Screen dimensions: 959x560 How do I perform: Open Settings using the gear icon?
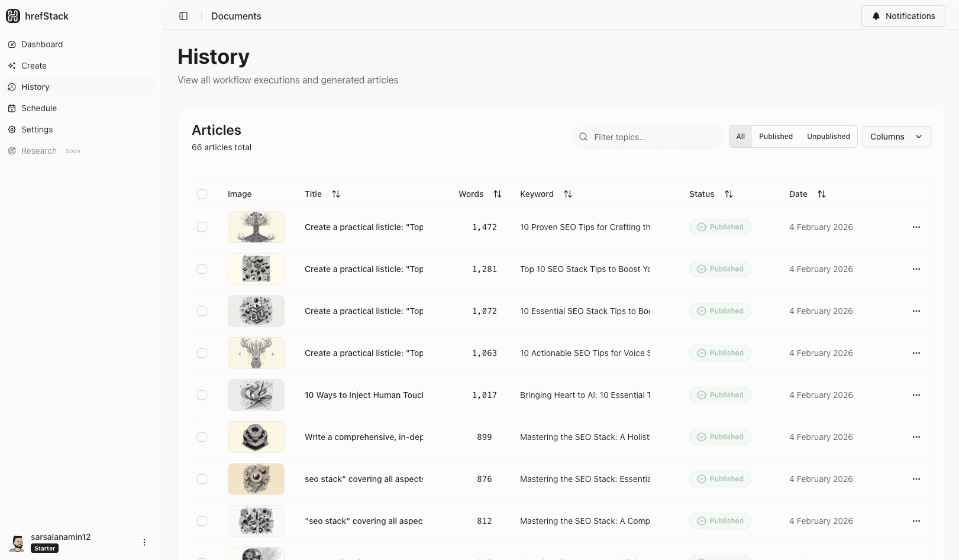click(x=12, y=130)
